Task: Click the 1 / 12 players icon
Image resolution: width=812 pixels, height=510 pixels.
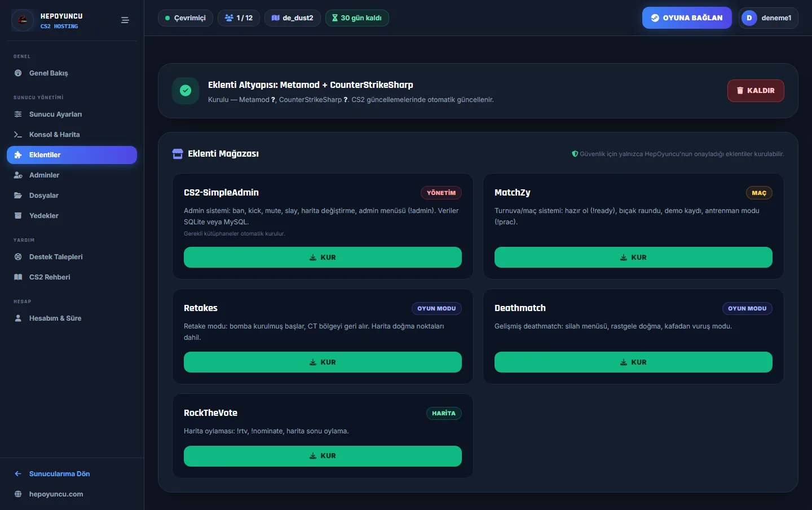Action: click(229, 18)
